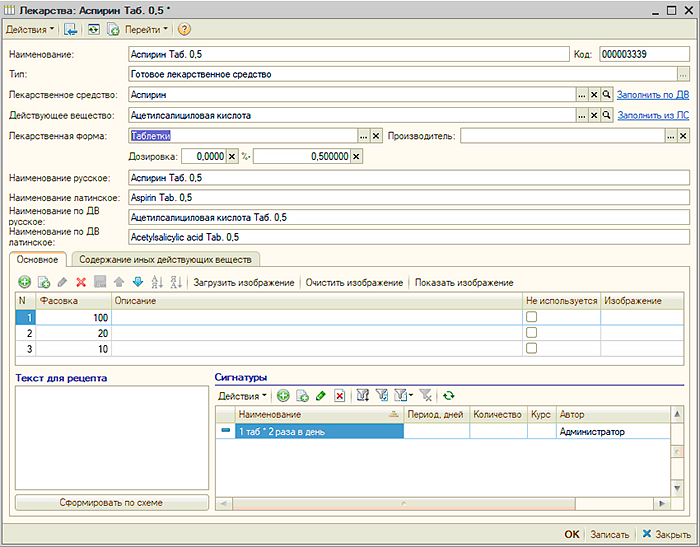Toggle Не используется for row 100

tap(532, 317)
